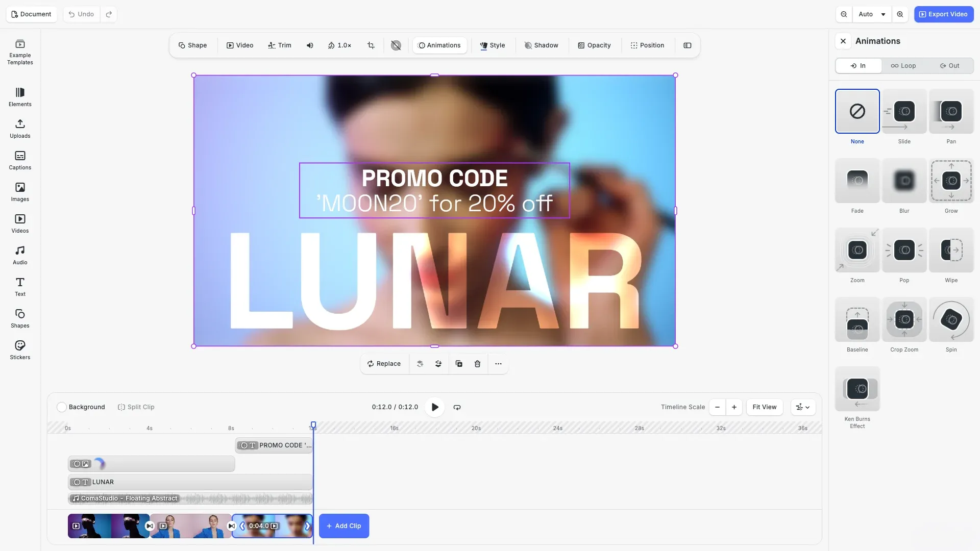Viewport: 980px width, 551px height.
Task: Open Animations in the top toolbar
Action: (439, 45)
